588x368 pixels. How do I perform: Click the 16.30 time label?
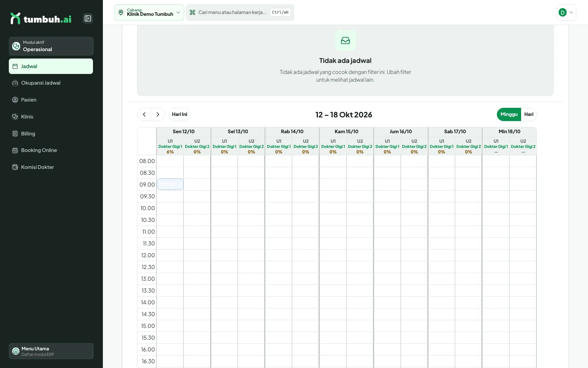click(148, 361)
